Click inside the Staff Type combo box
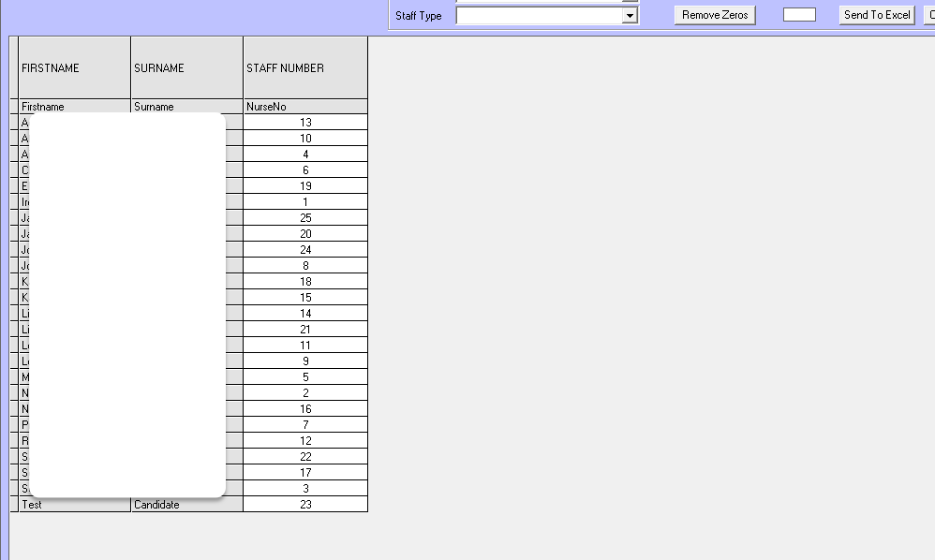Image resolution: width=935 pixels, height=560 pixels. coord(539,16)
